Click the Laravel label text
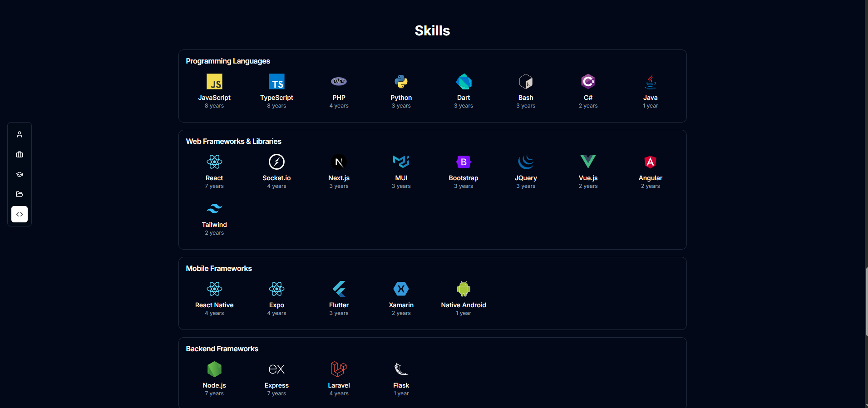 (339, 385)
